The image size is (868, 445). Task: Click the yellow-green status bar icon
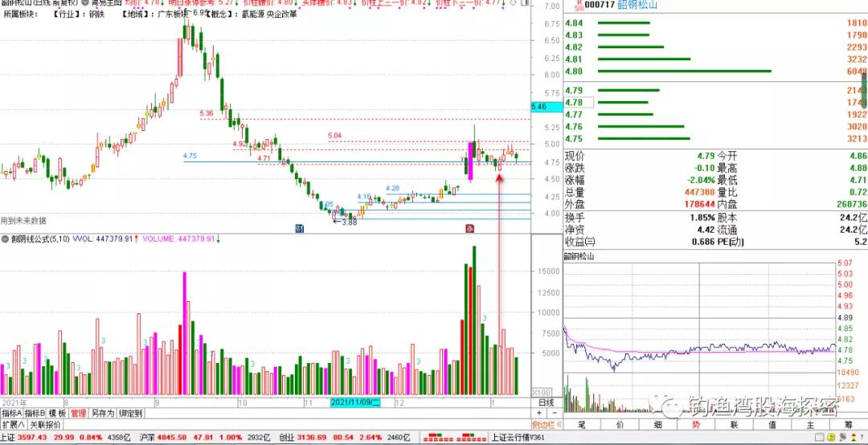pyautogui.click(x=832, y=438)
